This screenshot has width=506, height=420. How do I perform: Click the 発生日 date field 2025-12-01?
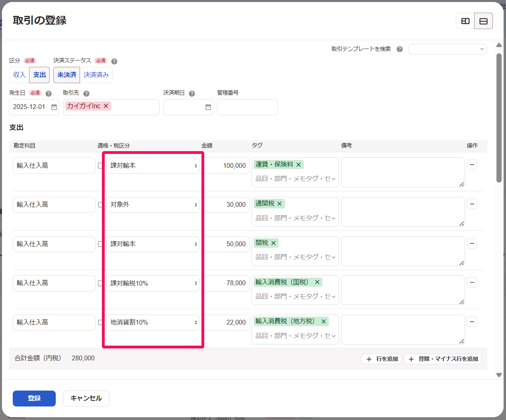pos(34,107)
